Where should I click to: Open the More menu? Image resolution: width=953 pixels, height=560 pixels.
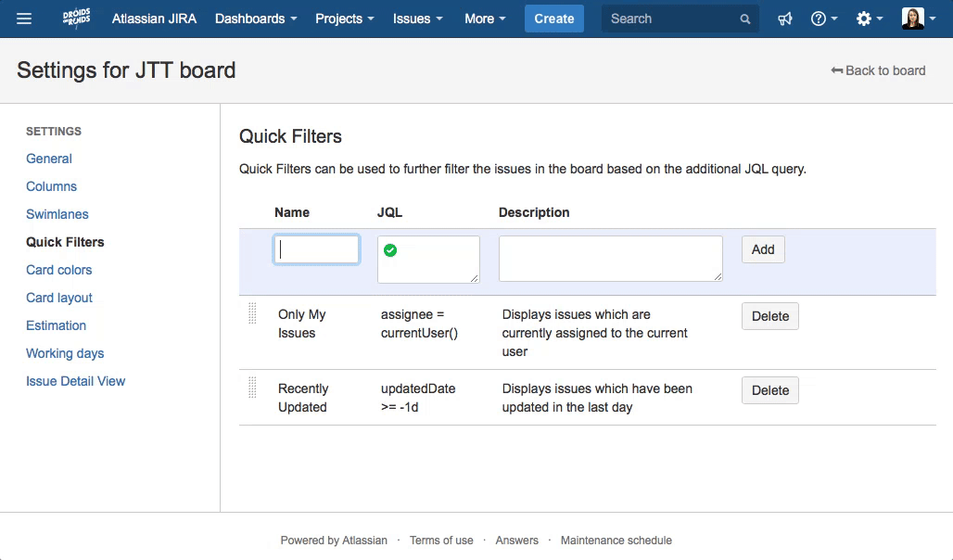(479, 19)
